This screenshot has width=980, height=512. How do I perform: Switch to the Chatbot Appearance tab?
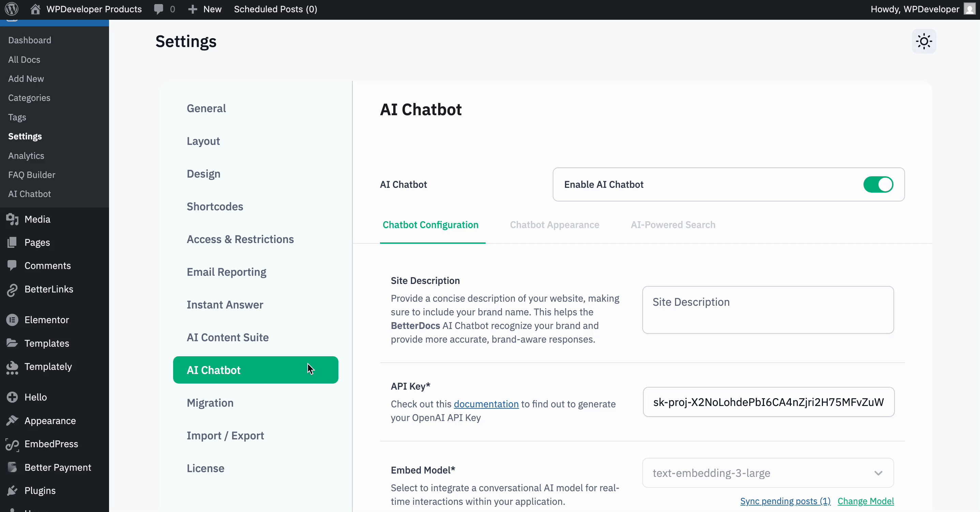point(555,225)
